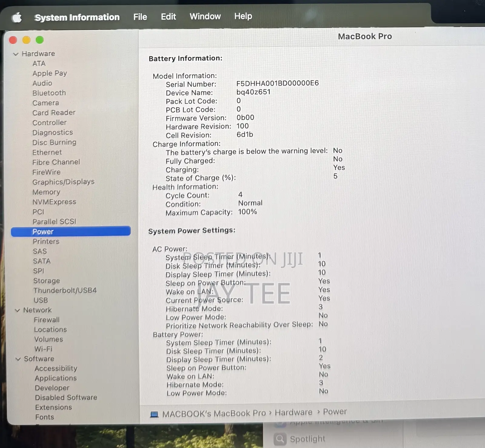Viewport: 485px width, 448px height.
Task: Select NVMExpress in the sidebar
Action: click(54, 202)
